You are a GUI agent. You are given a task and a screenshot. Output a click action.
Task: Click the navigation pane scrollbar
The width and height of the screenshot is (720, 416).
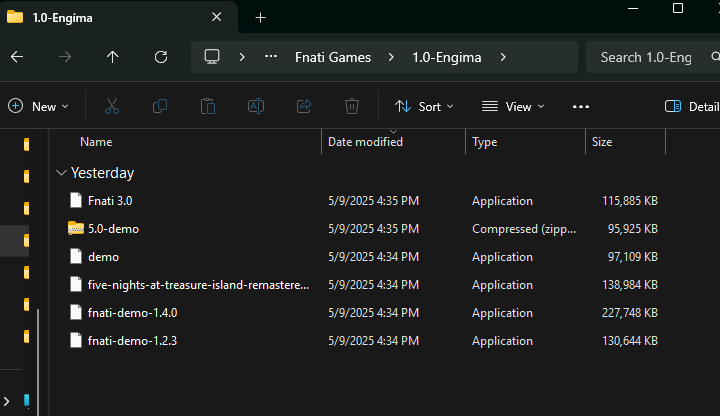pos(38,362)
